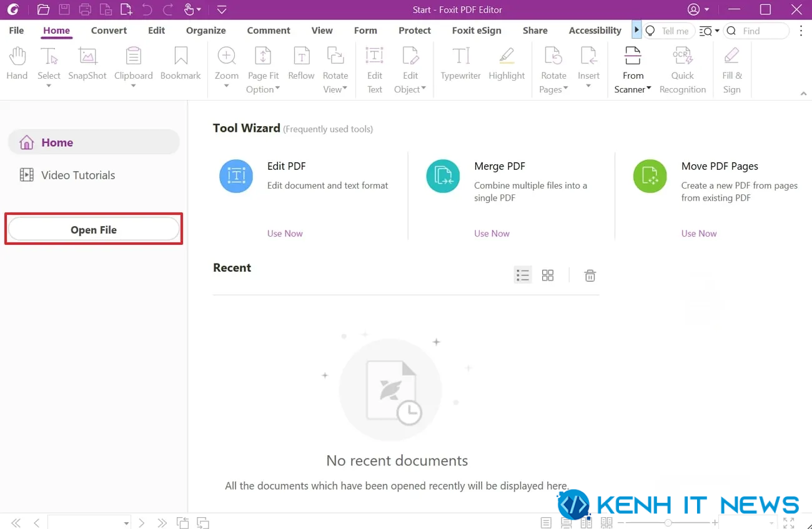812x529 pixels.
Task: Click Use Now under Move PDF Pages
Action: 699,233
